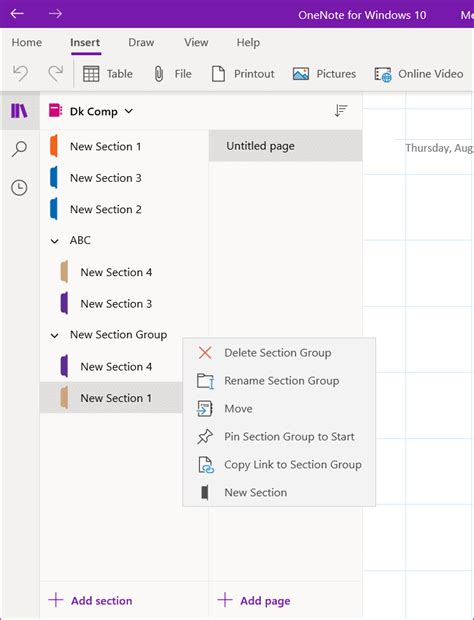Click the red X Delete Section Group icon
Image resolution: width=474 pixels, height=620 pixels.
[x=205, y=353]
